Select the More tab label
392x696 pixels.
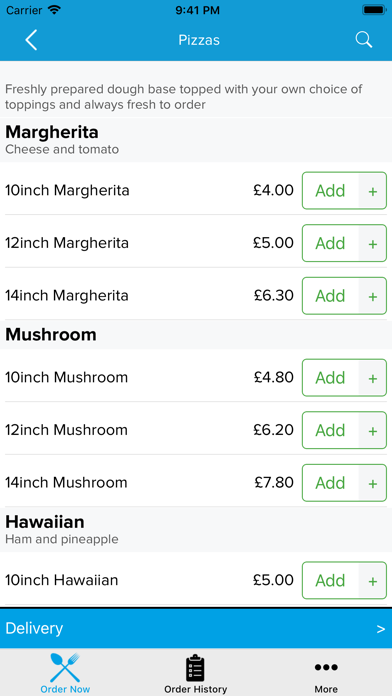(326, 689)
